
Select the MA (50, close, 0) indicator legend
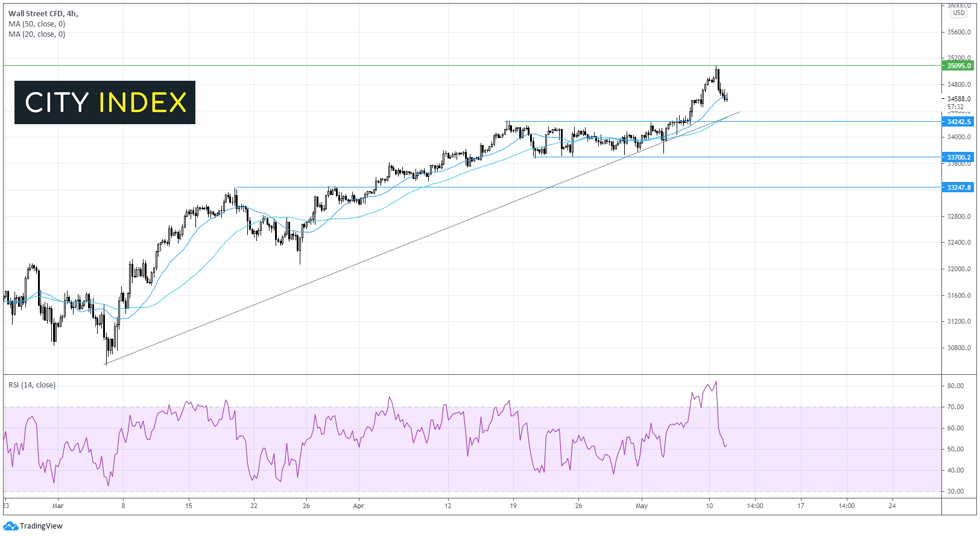point(37,24)
